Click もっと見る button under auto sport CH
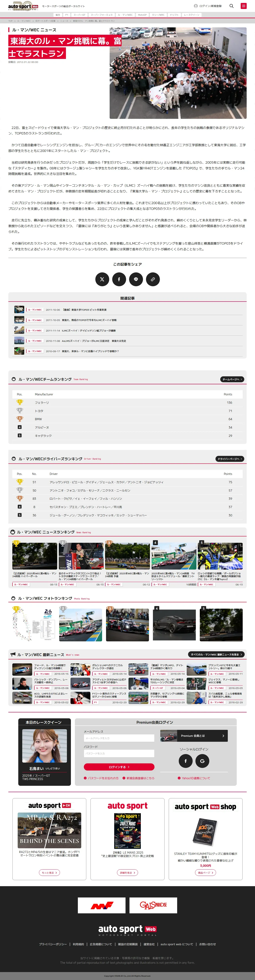Screen dimensions: 255x980 click(49, 873)
